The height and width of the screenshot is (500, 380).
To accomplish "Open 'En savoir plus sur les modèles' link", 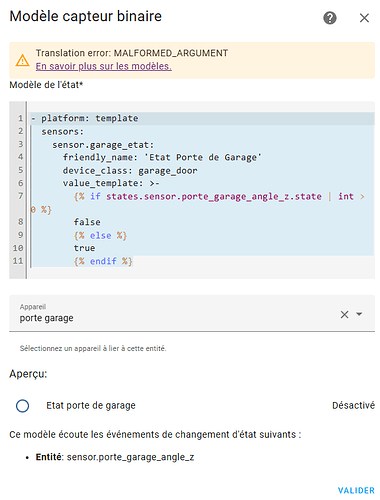I will point(104,66).
